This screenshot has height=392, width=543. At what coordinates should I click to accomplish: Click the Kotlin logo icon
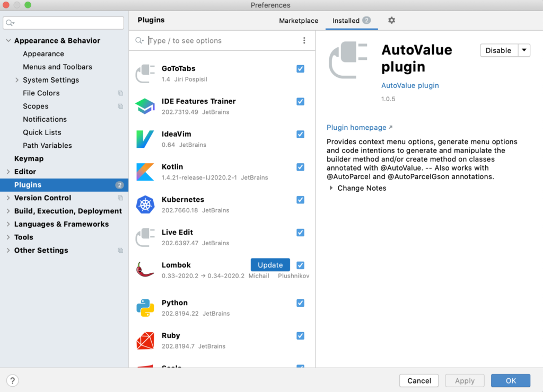click(145, 172)
